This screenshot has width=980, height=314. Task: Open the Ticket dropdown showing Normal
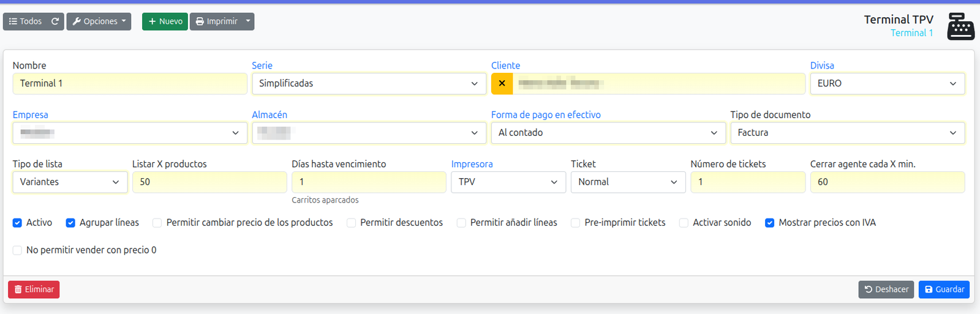tap(628, 182)
